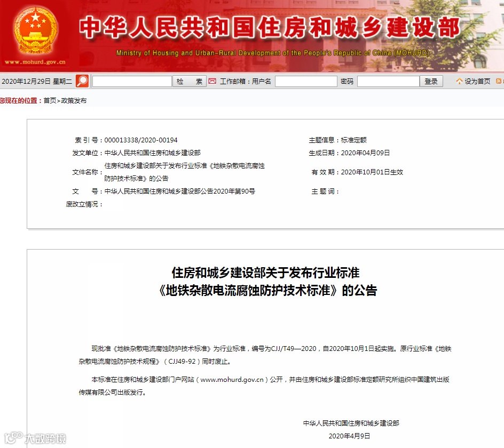The height and width of the screenshot is (448, 504).
Task: Click the date 2020年12月29日 星期二
Action: tap(37, 81)
